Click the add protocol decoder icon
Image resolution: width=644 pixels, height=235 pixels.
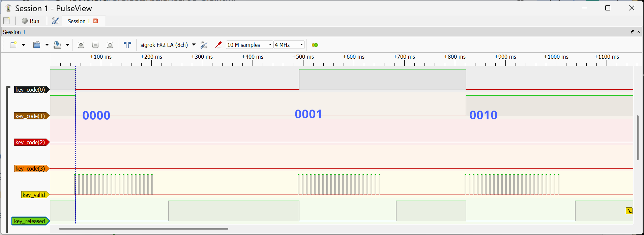[315, 45]
